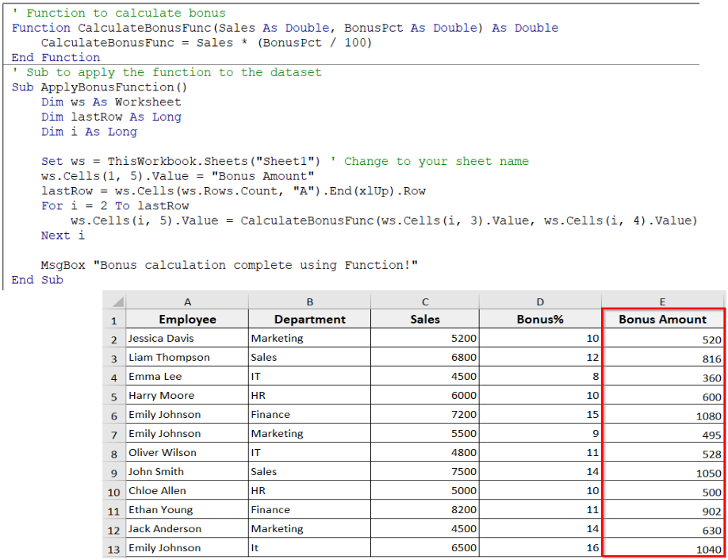The height and width of the screenshot is (560, 728).
Task: Click the Sales cell with value 8200
Action: tap(425, 510)
